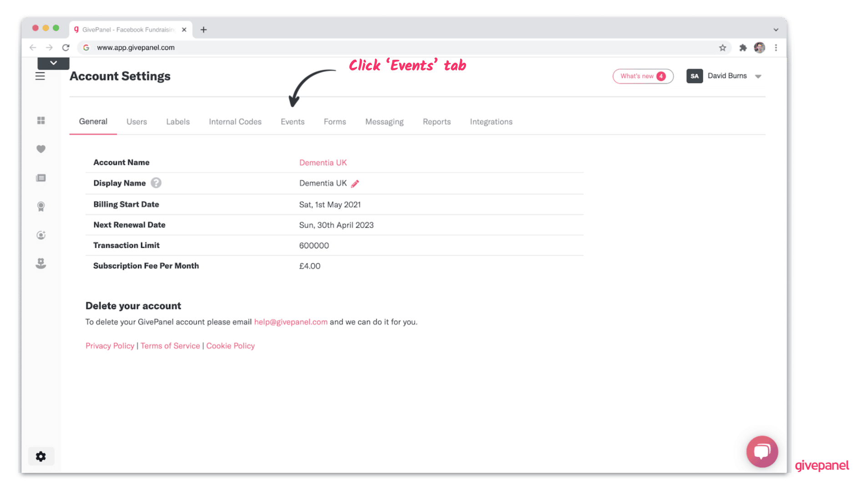Expand the dark chevron panel toggle

pos(53,63)
